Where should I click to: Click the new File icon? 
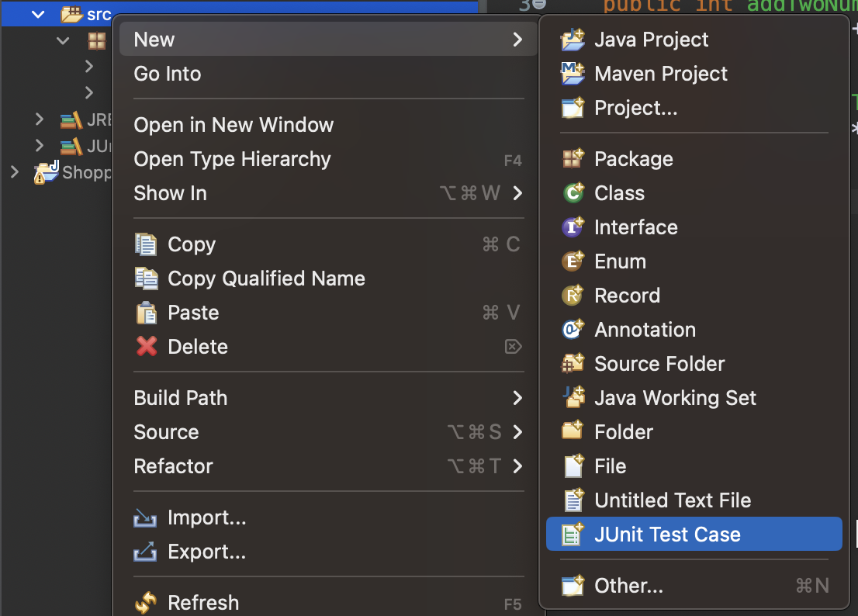tap(574, 465)
